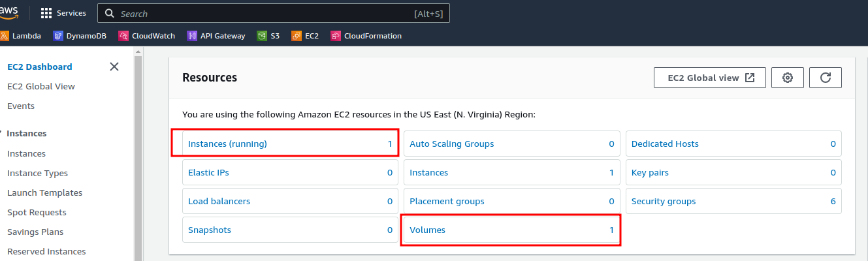Select Spot Requests in sidebar
This screenshot has width=868, height=261.
tap(37, 212)
